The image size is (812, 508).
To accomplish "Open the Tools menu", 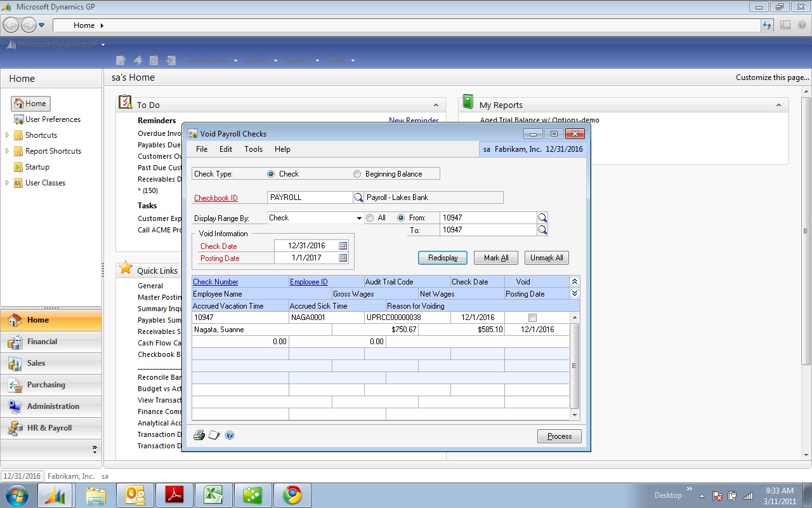I will tap(253, 149).
